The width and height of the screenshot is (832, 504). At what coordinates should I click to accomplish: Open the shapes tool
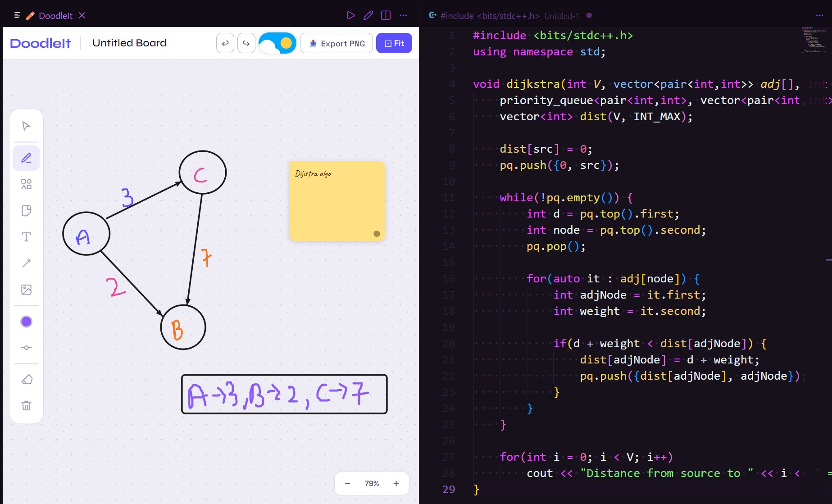click(x=26, y=184)
